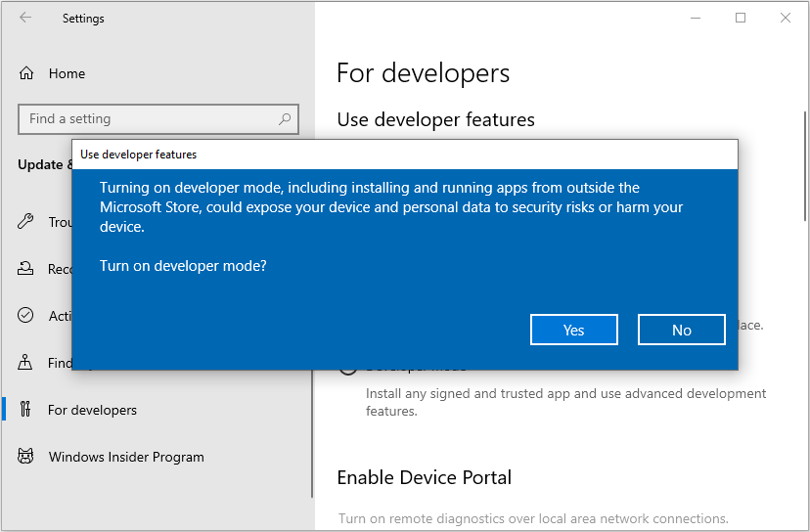
Task: Click the 'Turn on developer mode?' text
Action: tap(183, 265)
